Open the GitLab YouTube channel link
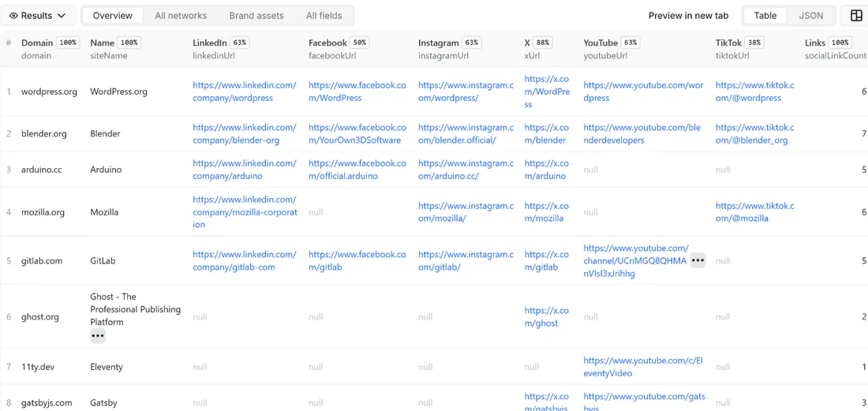 pyautogui.click(x=635, y=260)
